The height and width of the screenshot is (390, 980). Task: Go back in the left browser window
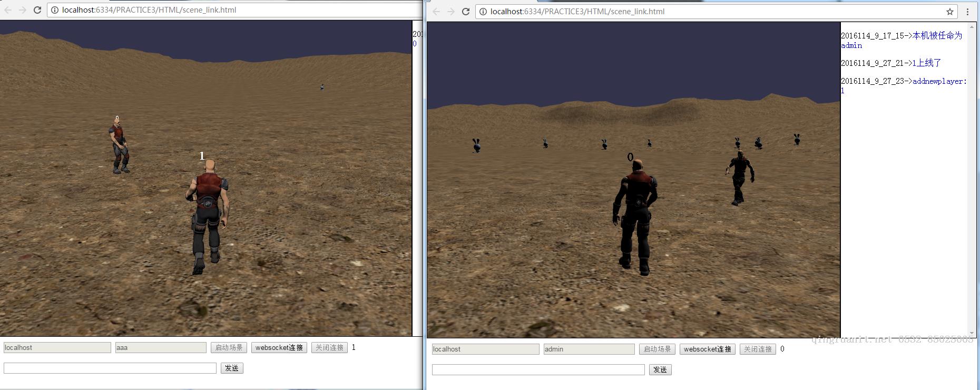8,10
